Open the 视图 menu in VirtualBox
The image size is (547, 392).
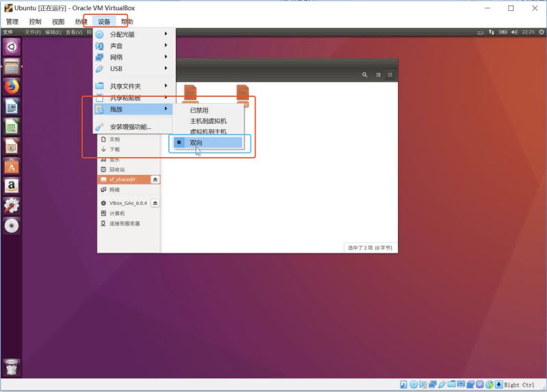point(58,22)
